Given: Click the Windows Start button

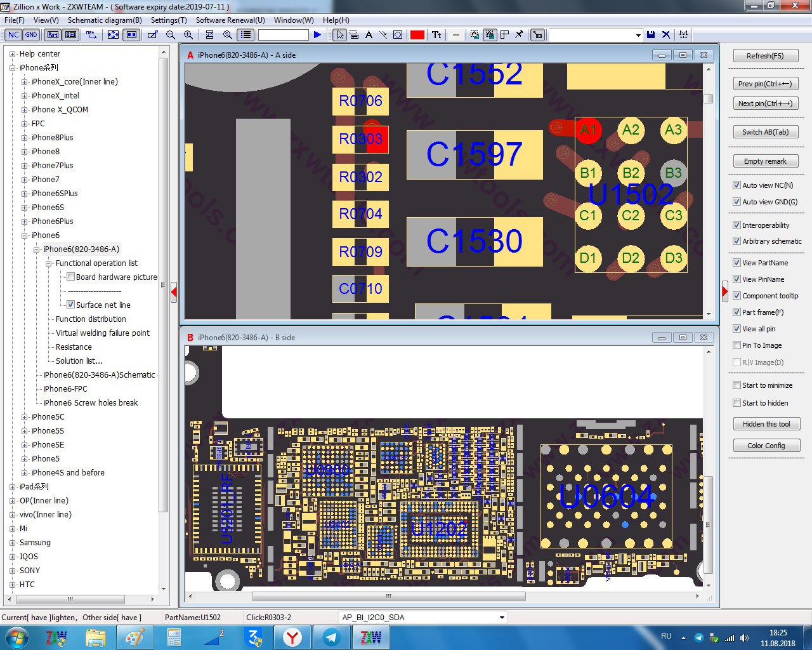Looking at the screenshot, I should point(16,637).
